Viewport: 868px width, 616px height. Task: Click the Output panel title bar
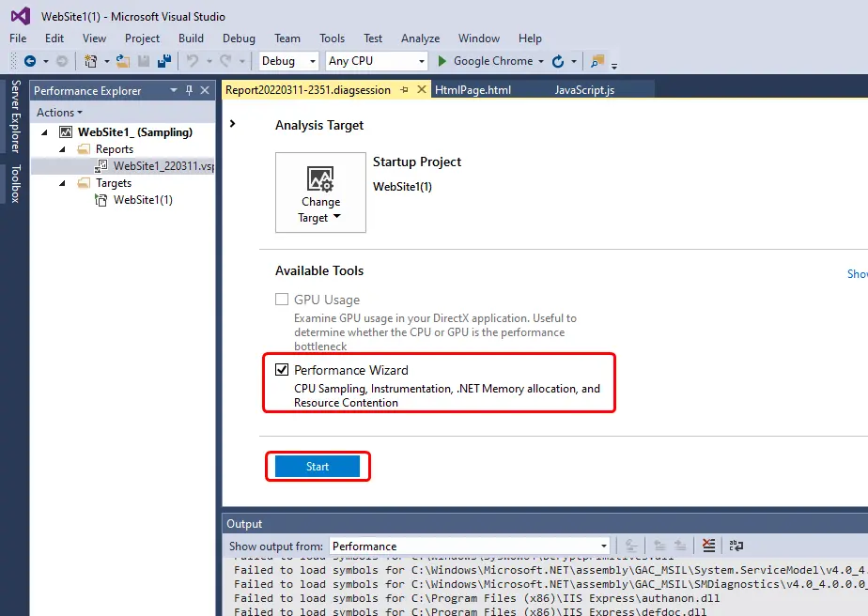[545, 524]
